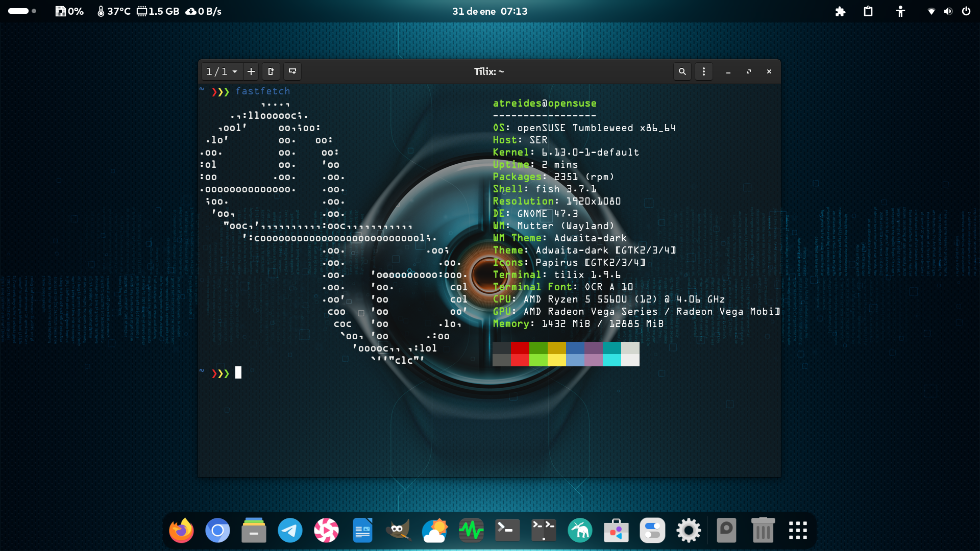
Task: Open the system monitor with green waveform
Action: (x=471, y=531)
